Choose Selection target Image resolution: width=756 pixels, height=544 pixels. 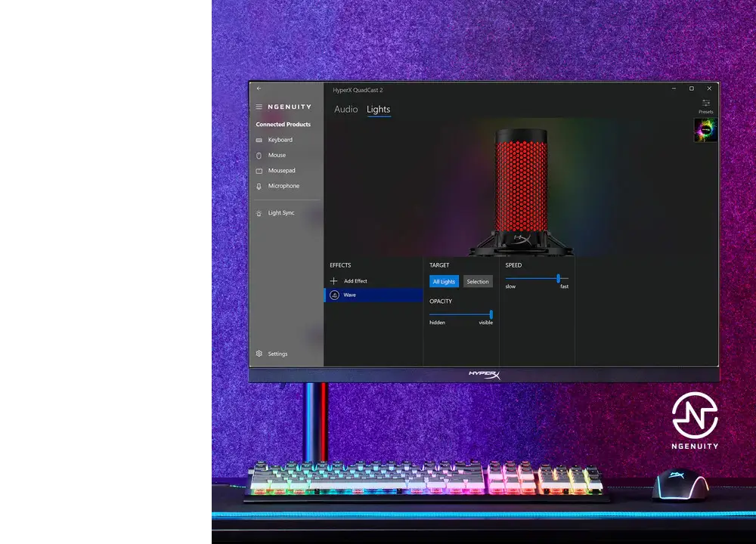coord(478,281)
